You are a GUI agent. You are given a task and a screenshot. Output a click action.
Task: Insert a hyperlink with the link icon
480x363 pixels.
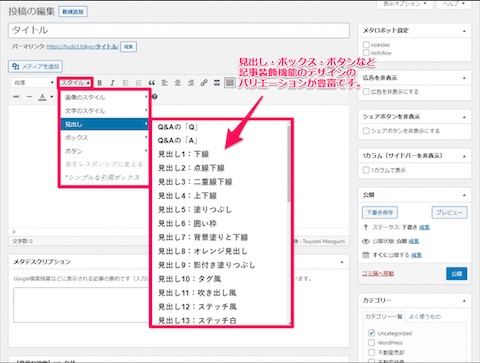click(204, 83)
